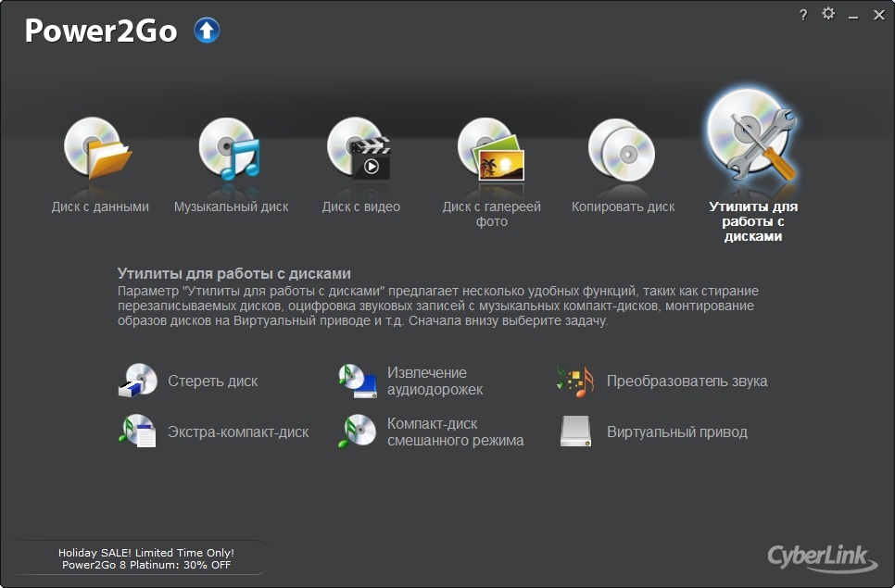The height and width of the screenshot is (588, 895).
Task: Select the 'Копировать диск' label
Action: point(623,206)
